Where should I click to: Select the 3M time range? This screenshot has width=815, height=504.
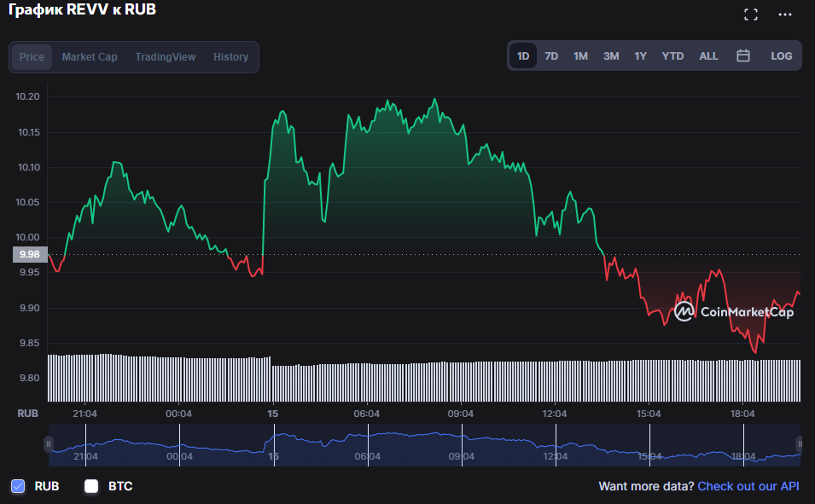click(x=611, y=55)
